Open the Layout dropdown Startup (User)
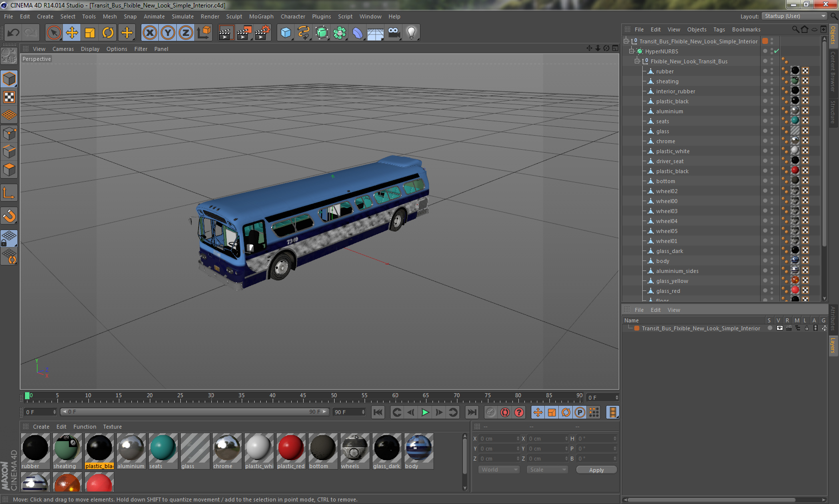 tap(795, 16)
